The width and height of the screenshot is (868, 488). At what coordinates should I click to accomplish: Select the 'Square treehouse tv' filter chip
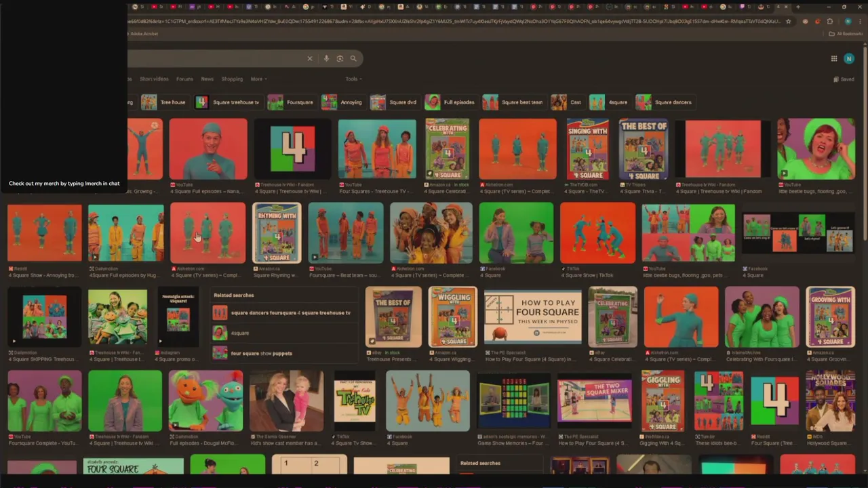(x=228, y=102)
